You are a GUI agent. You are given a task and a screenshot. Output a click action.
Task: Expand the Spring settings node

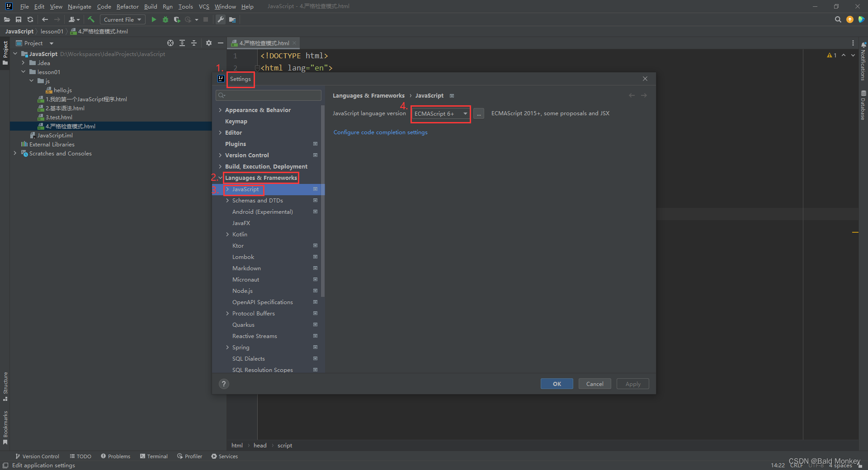tap(227, 348)
